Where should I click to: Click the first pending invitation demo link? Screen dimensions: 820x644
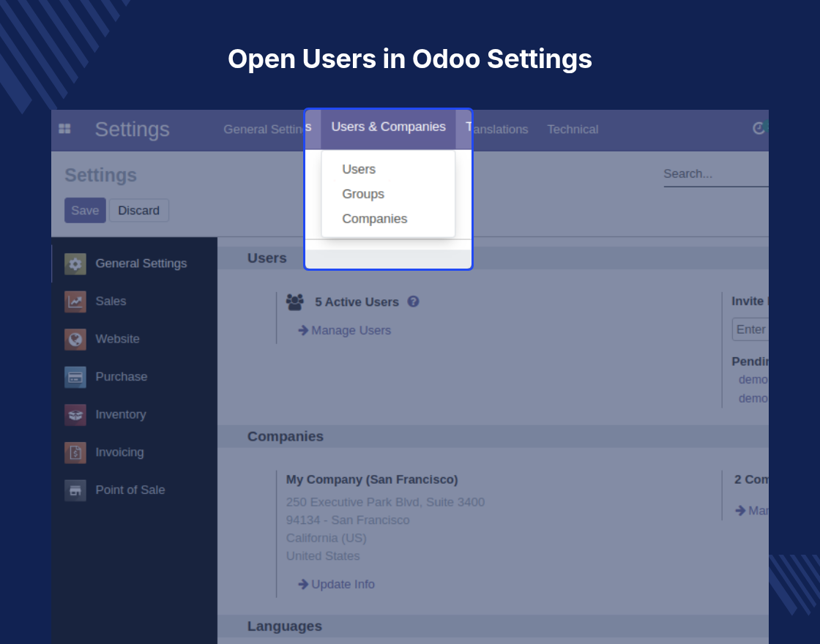[753, 380]
